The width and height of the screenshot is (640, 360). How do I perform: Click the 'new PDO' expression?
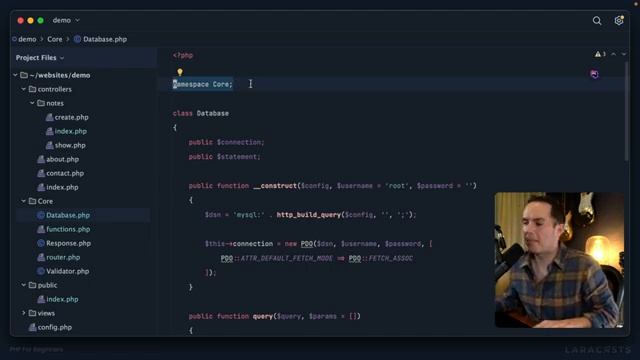[299, 244]
